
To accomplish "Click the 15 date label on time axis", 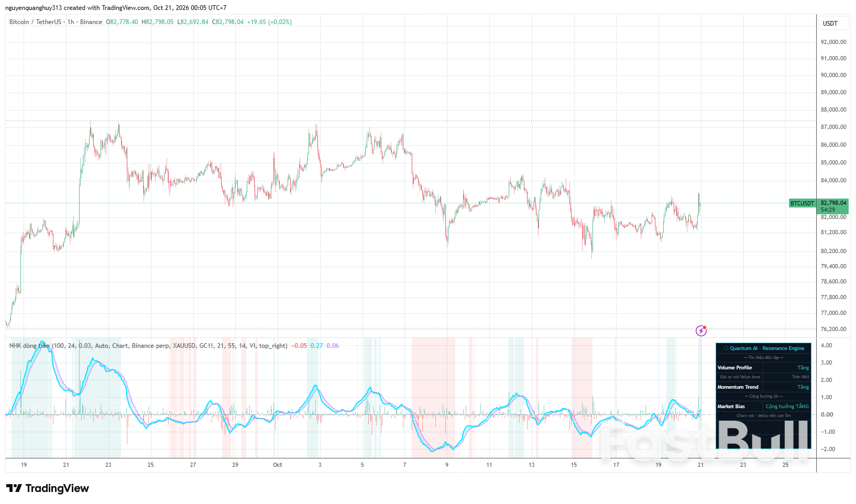I will 574,465.
